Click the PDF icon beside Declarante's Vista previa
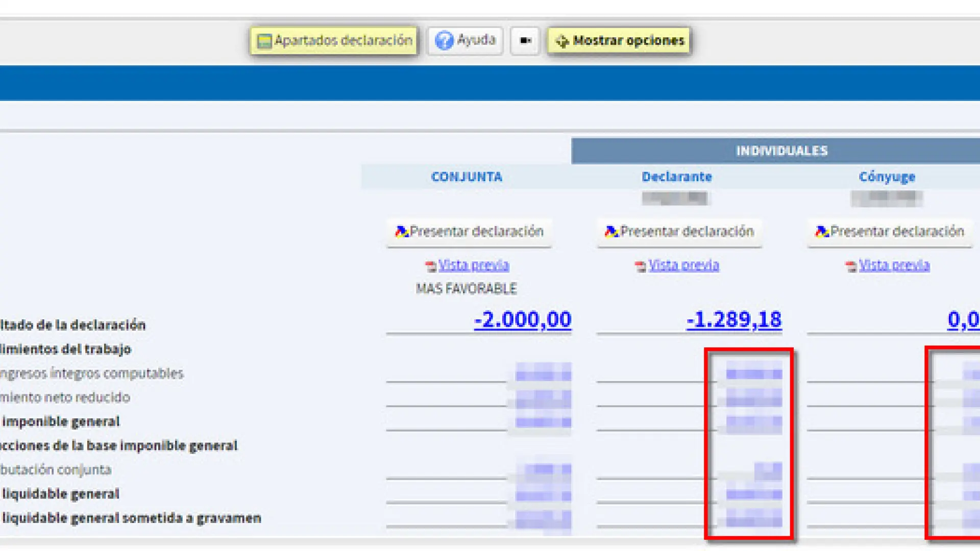 (641, 265)
